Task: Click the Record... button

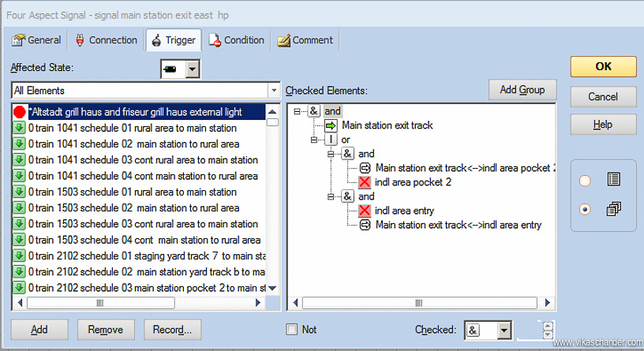Action: pyautogui.click(x=173, y=330)
